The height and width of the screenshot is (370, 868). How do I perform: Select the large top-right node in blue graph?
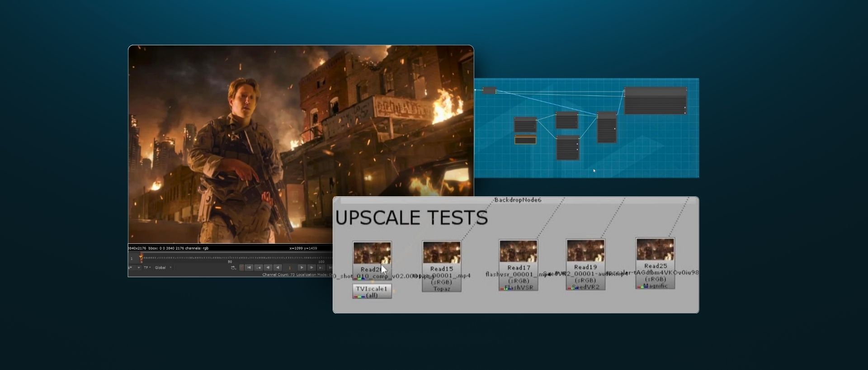[656, 100]
